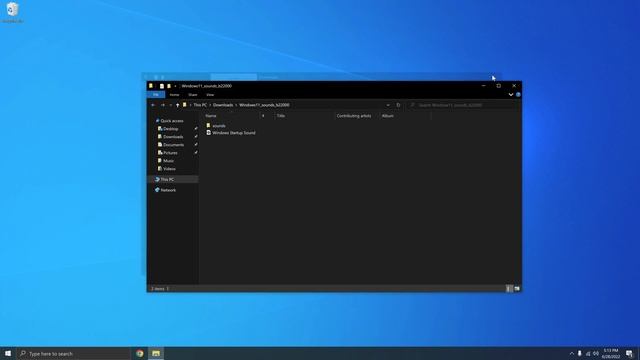Image resolution: width=640 pixels, height=360 pixels.
Task: Click File Explorer taskbar icon
Action: point(156,353)
